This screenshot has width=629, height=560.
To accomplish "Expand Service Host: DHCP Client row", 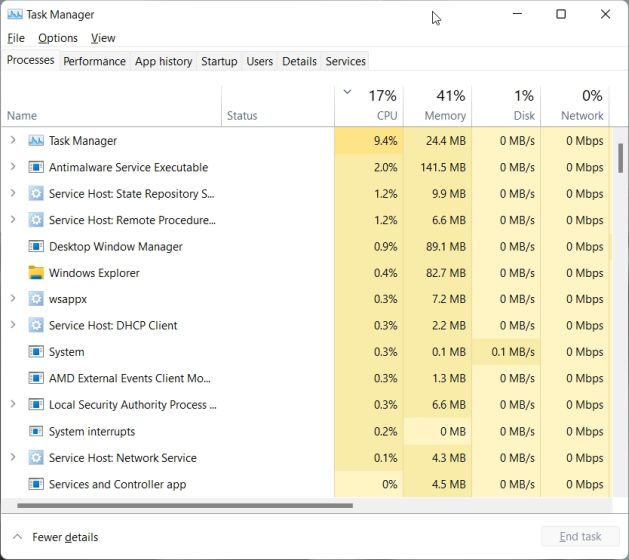I will coord(13,325).
